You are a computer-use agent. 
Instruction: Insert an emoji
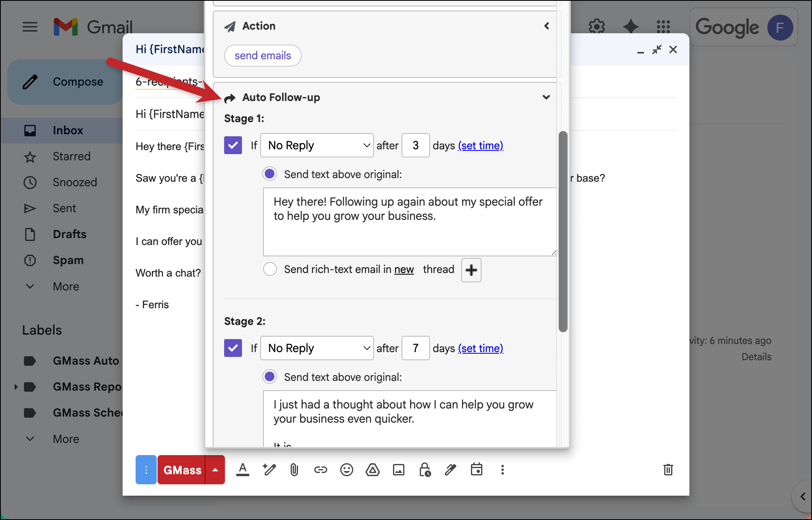[x=346, y=470]
